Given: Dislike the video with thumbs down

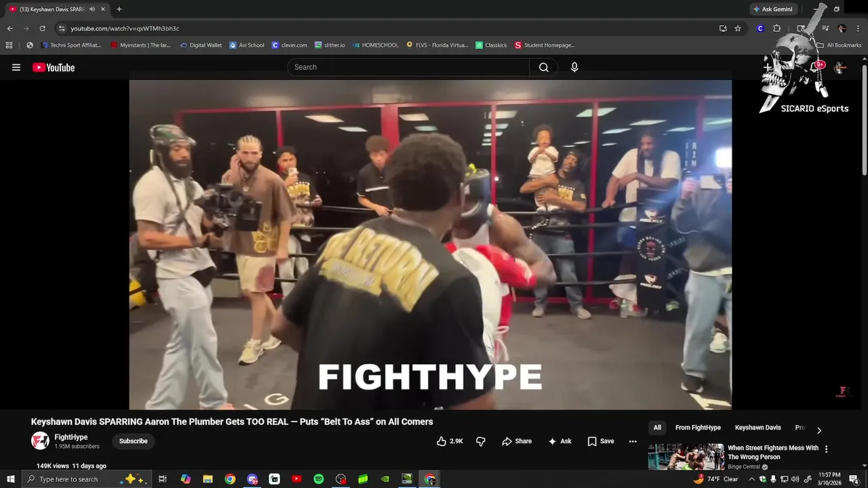Looking at the screenshot, I should point(481,441).
